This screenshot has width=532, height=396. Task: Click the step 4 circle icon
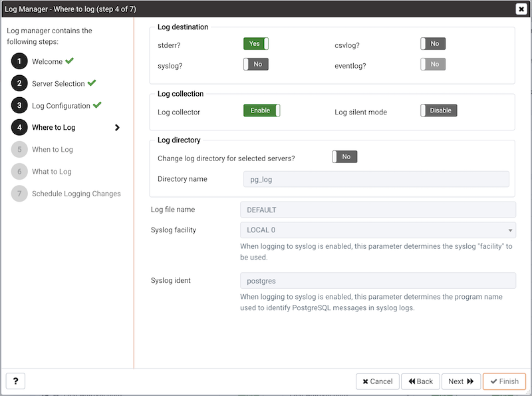(x=19, y=127)
